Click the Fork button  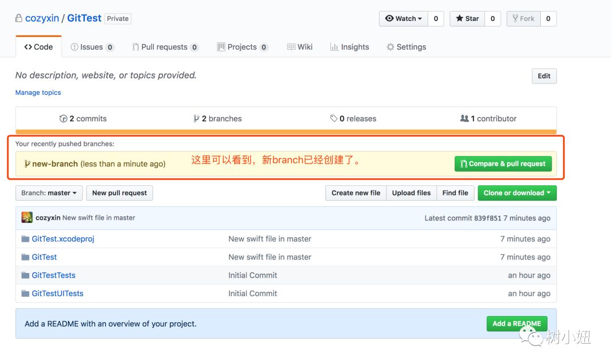pos(523,18)
